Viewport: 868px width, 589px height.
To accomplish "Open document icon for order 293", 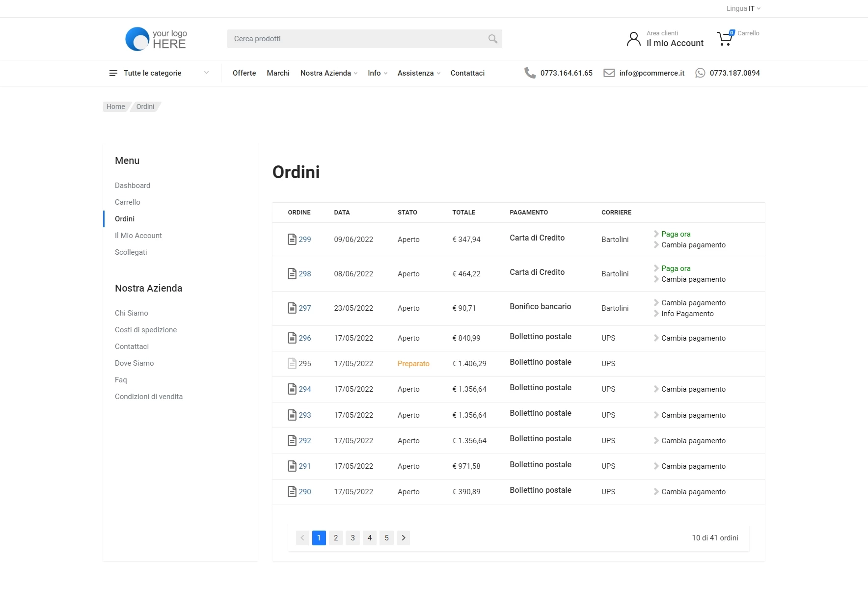I will click(x=292, y=415).
